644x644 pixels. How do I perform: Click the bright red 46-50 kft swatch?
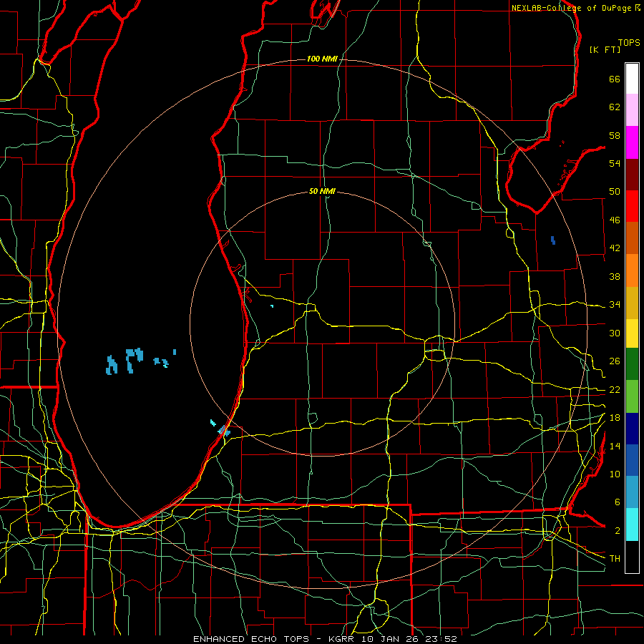click(632, 206)
